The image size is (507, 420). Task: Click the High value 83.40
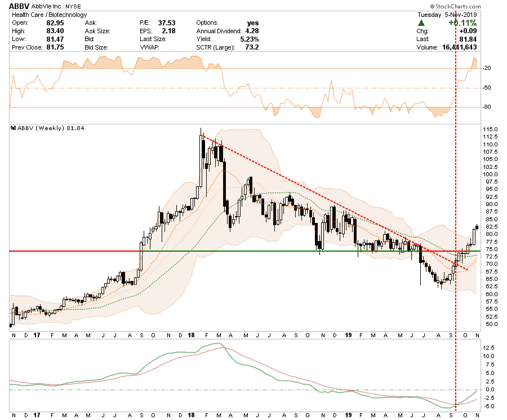tap(55, 31)
